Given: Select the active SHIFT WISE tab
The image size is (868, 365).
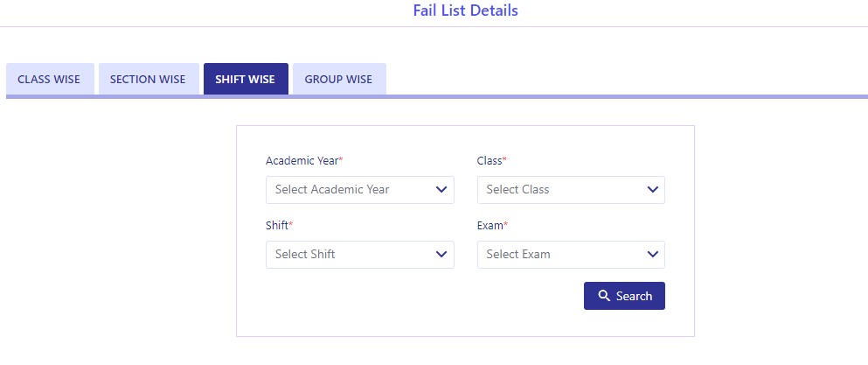Looking at the screenshot, I should [246, 79].
